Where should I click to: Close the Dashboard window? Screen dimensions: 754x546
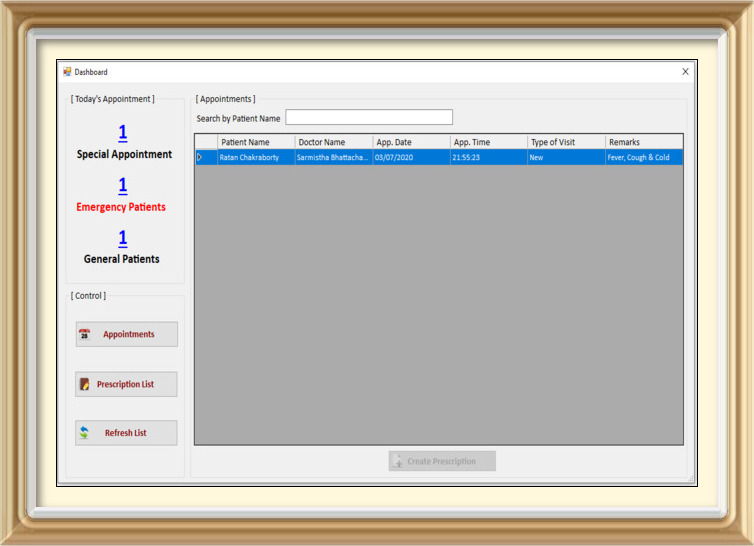tap(685, 72)
